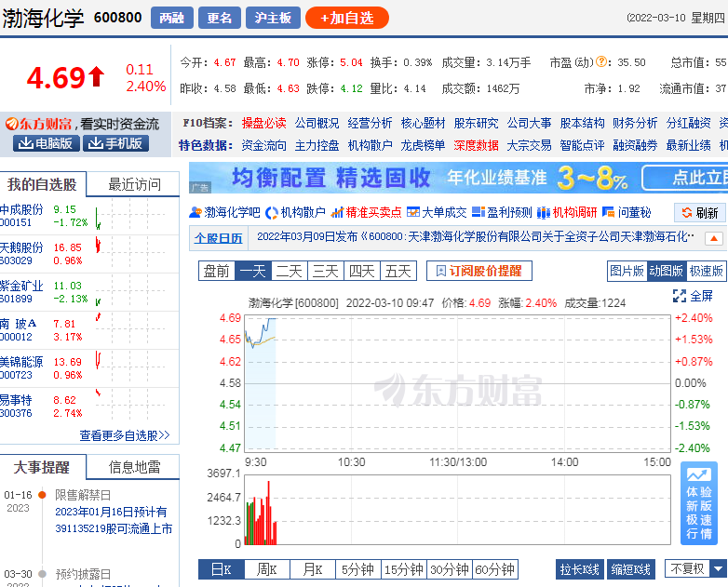
Task: Switch to 最近访问 tab
Action: [134, 184]
